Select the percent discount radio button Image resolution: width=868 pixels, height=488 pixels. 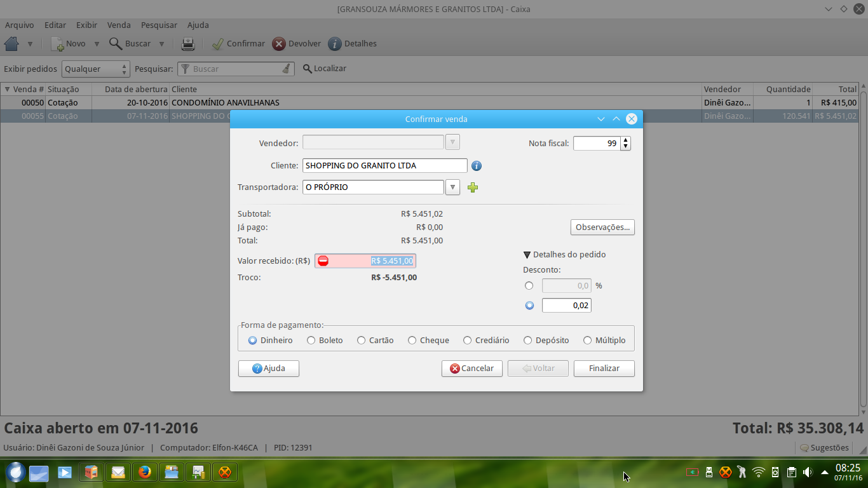[529, 286]
